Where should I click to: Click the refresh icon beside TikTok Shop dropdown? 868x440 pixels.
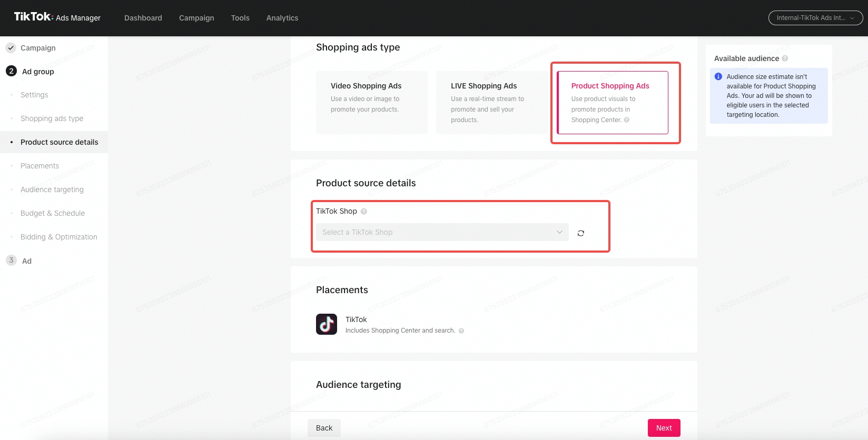(x=580, y=233)
